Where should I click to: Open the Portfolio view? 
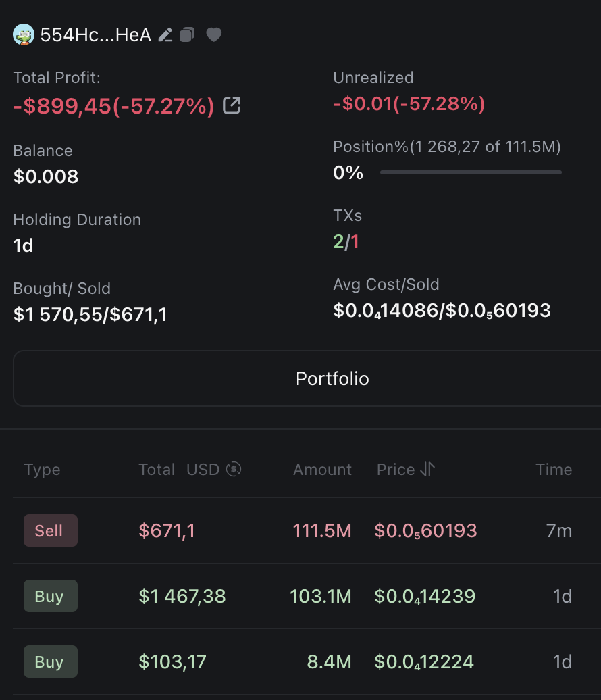[332, 378]
